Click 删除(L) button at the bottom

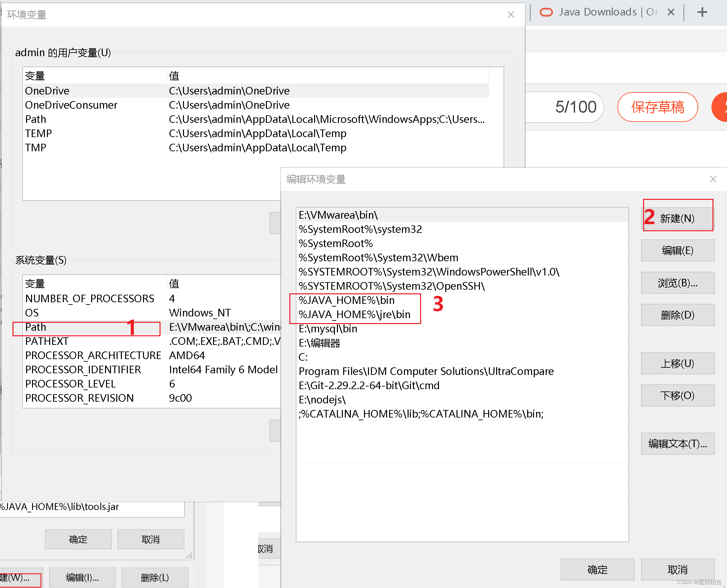[x=155, y=577]
